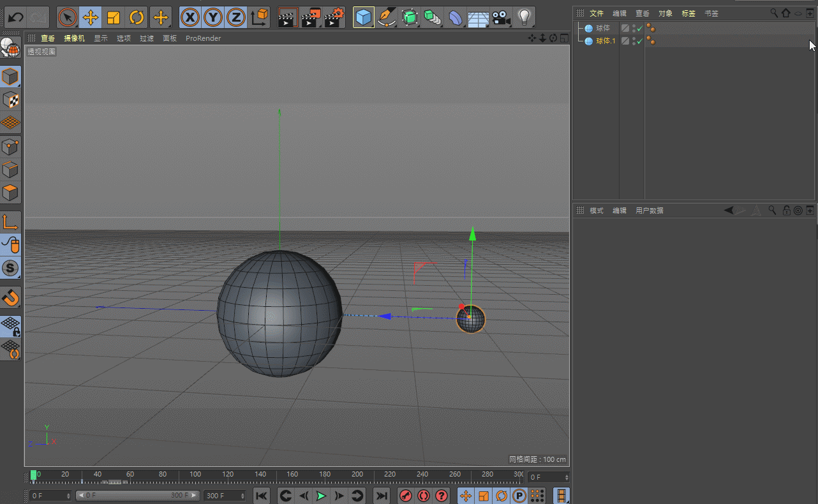Click the Make Editable icon in the left sidebar
The width and height of the screenshot is (818, 504).
pos(10,48)
